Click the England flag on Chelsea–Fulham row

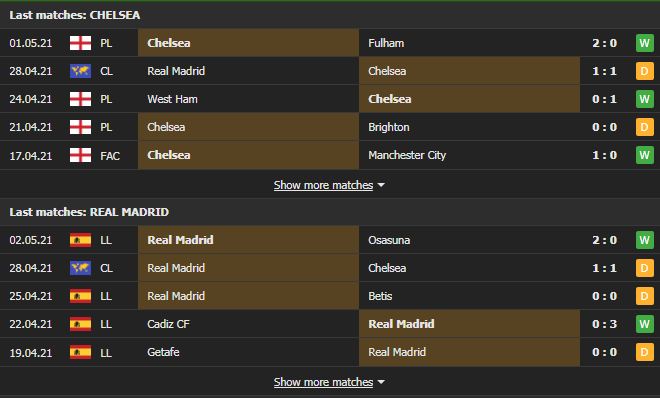(x=80, y=43)
